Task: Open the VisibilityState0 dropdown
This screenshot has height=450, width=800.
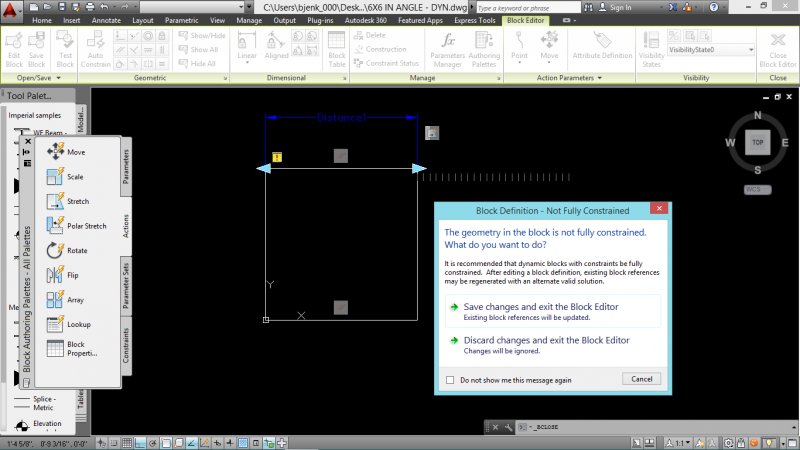Action: [711, 49]
